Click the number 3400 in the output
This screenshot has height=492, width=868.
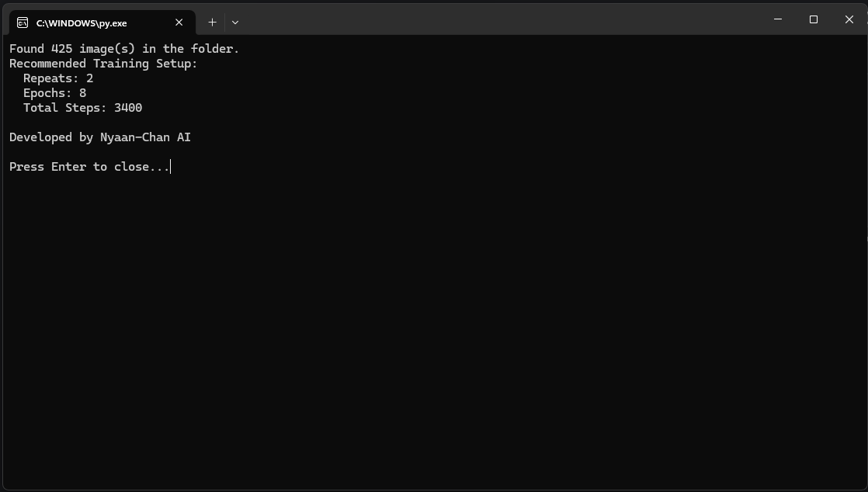pyautogui.click(x=128, y=108)
